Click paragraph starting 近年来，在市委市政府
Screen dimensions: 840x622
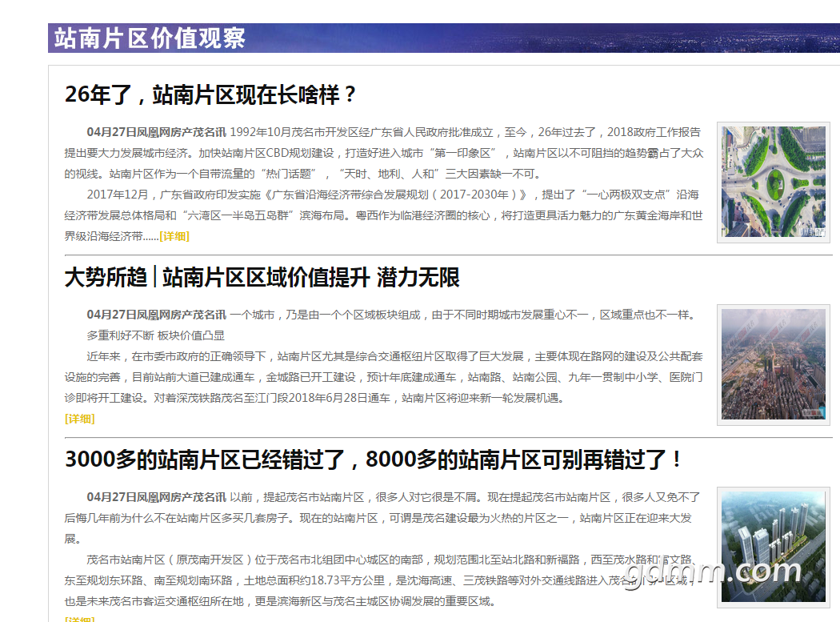coord(383,378)
